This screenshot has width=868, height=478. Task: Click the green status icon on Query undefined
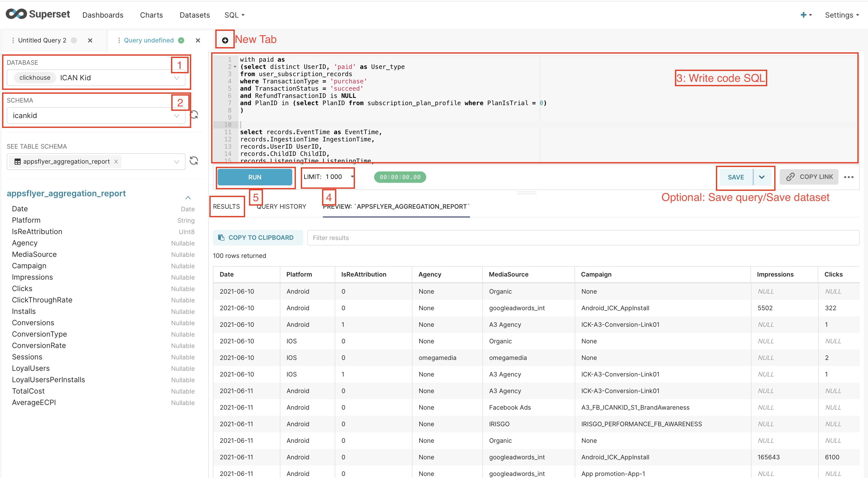tap(181, 40)
